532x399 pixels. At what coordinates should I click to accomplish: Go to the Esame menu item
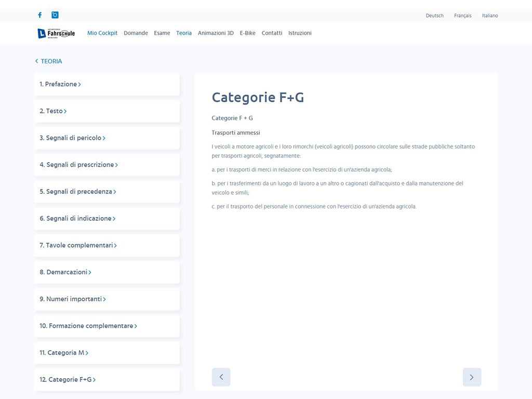tap(162, 33)
